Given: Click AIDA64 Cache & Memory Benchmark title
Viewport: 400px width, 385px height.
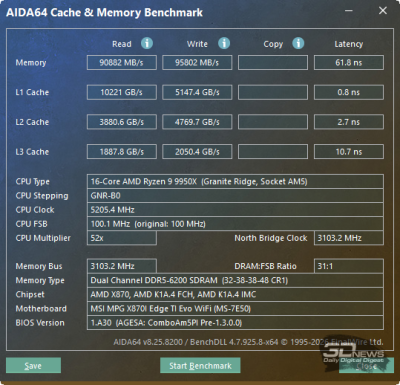Looking at the screenshot, I should pos(104,13).
